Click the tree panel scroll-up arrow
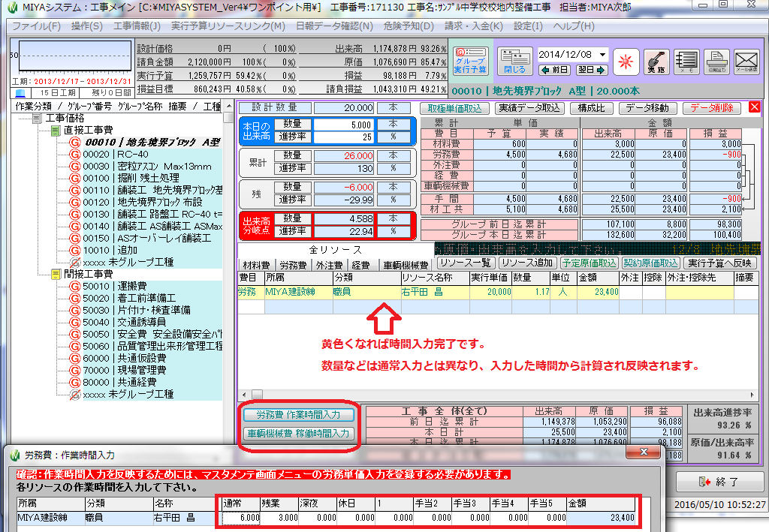Image resolution: width=769 pixels, height=532 pixels. tap(228, 107)
